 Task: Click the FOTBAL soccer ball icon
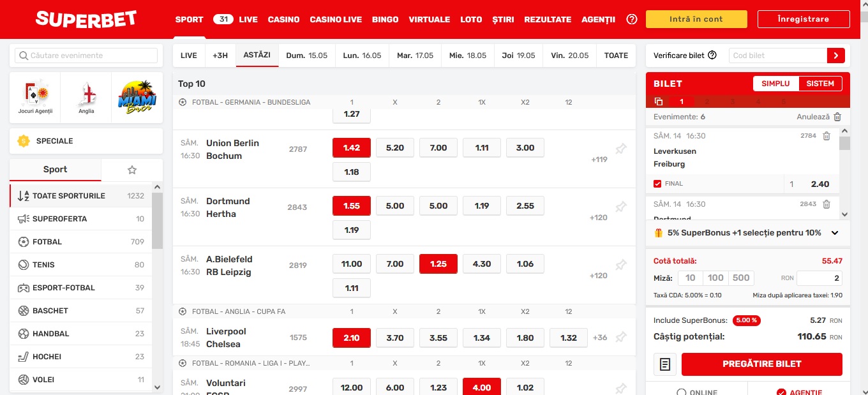click(24, 242)
